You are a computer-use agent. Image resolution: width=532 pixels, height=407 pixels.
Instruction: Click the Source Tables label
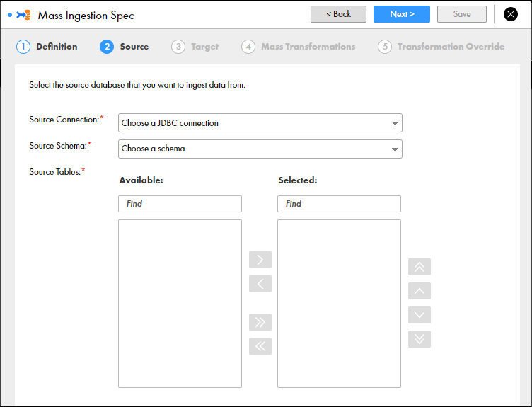pos(57,172)
